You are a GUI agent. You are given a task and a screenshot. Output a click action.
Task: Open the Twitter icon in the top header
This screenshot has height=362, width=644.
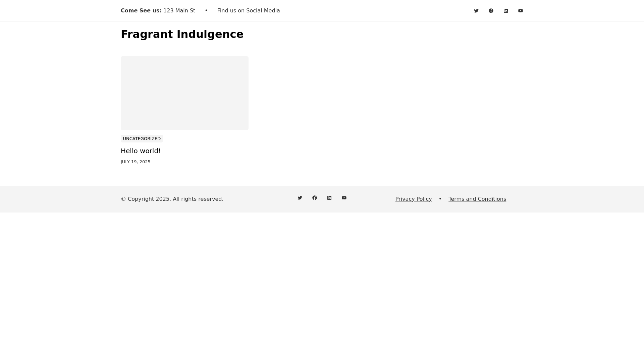(476, 11)
